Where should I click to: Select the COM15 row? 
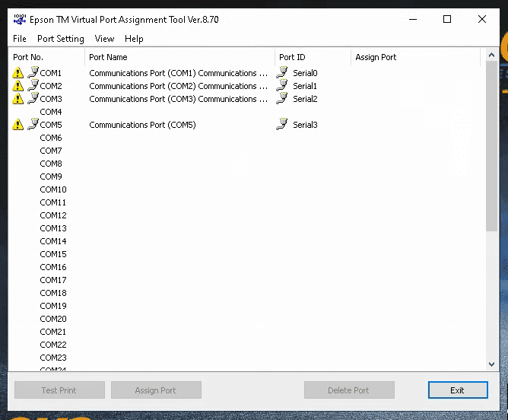pyautogui.click(x=245, y=254)
